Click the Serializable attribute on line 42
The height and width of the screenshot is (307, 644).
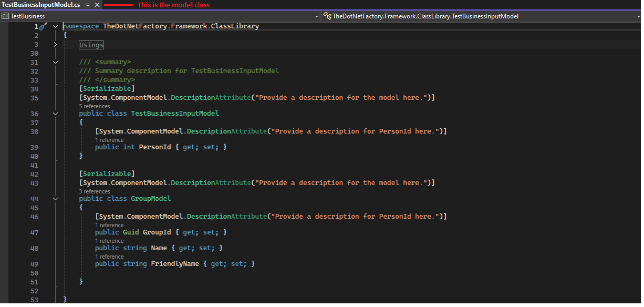pyautogui.click(x=107, y=173)
